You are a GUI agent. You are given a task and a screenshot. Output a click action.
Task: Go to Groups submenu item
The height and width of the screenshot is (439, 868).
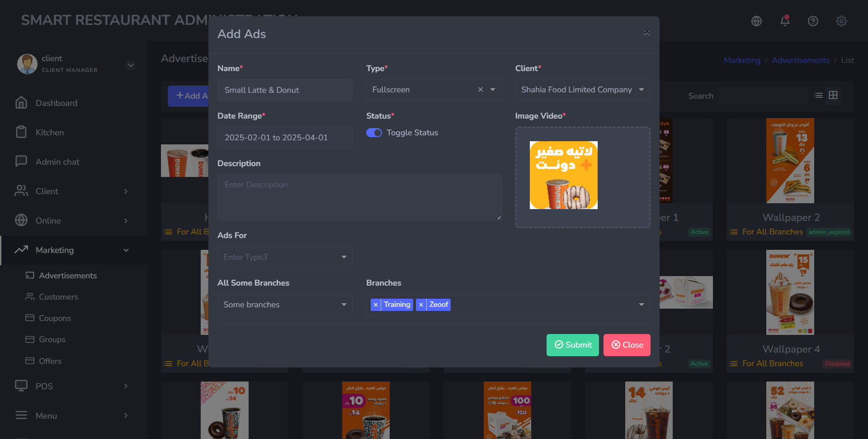click(52, 339)
